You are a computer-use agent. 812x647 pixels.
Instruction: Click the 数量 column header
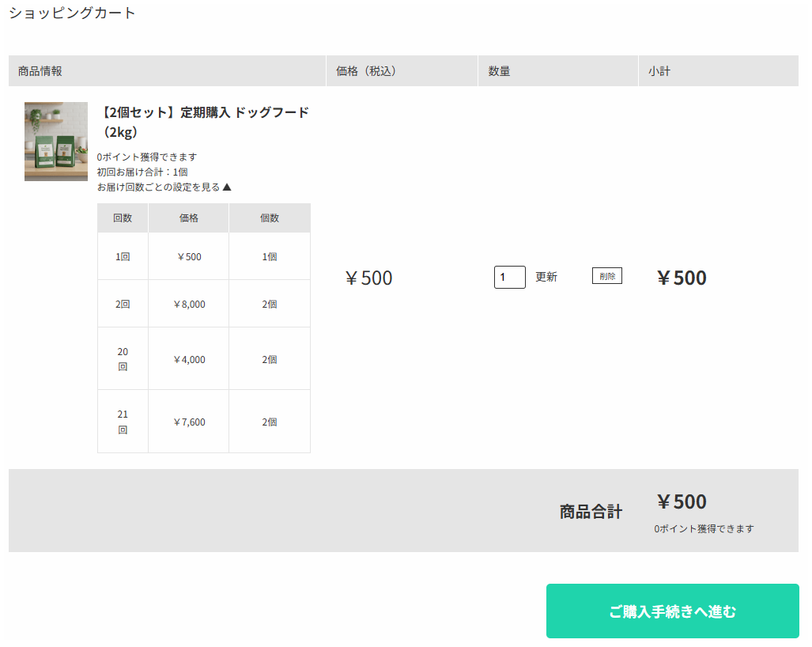(x=499, y=71)
